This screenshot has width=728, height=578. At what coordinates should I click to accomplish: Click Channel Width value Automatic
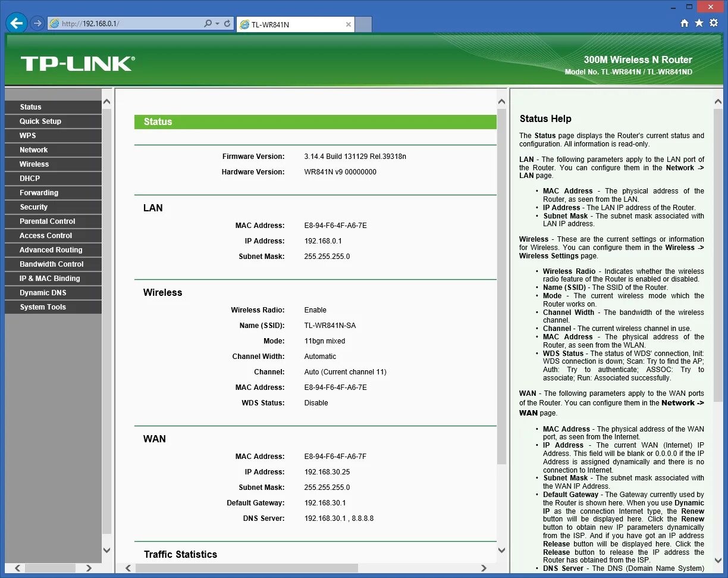(x=320, y=357)
